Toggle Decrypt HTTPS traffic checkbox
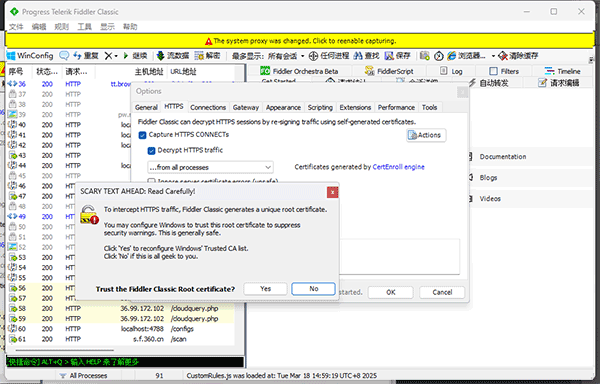This screenshot has width=600, height=384. point(152,151)
